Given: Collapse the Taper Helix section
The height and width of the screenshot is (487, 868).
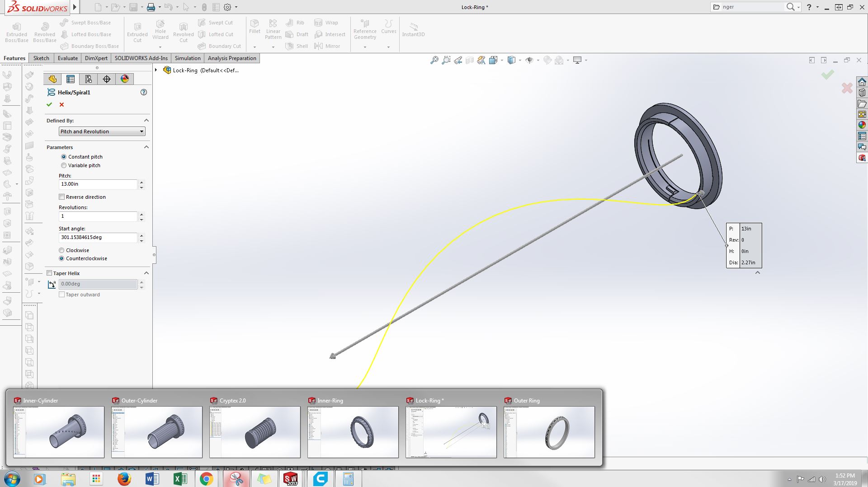Looking at the screenshot, I should (x=146, y=273).
